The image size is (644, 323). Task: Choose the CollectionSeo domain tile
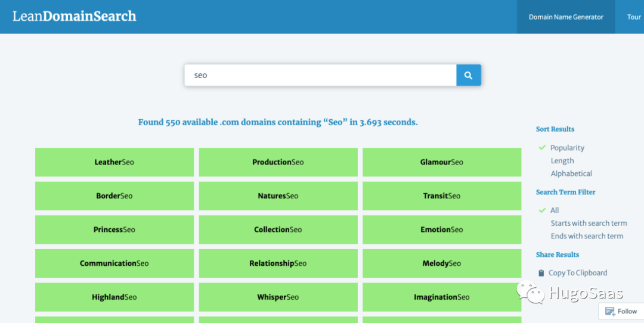point(278,229)
